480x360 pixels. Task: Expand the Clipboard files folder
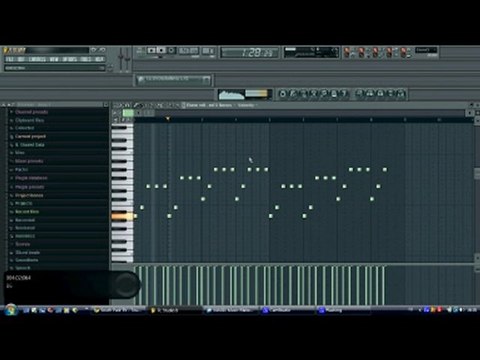pyautogui.click(x=29, y=120)
